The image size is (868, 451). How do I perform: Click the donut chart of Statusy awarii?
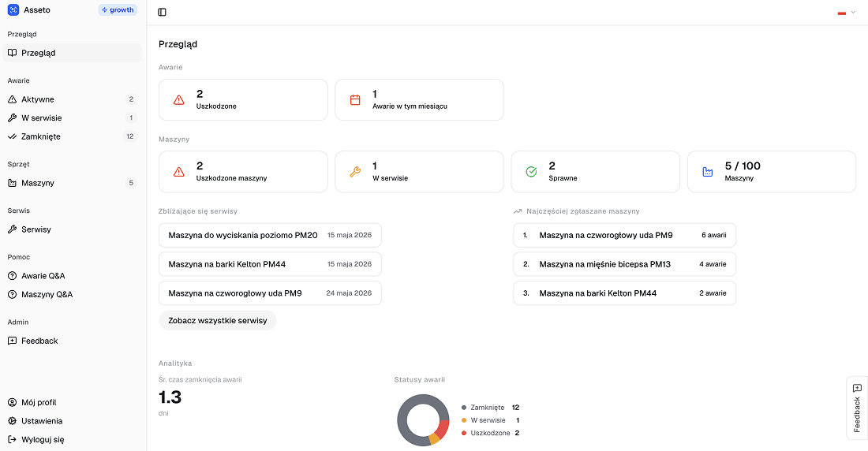point(423,420)
